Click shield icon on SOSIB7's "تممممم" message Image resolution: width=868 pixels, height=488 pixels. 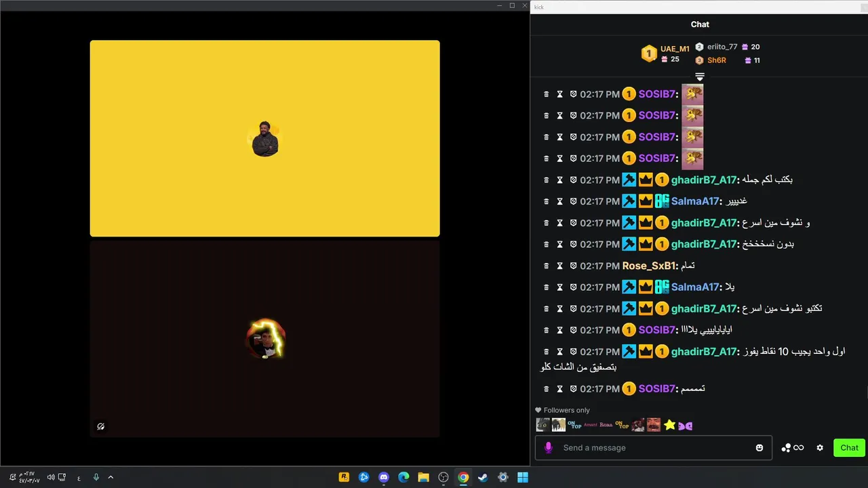point(573,389)
